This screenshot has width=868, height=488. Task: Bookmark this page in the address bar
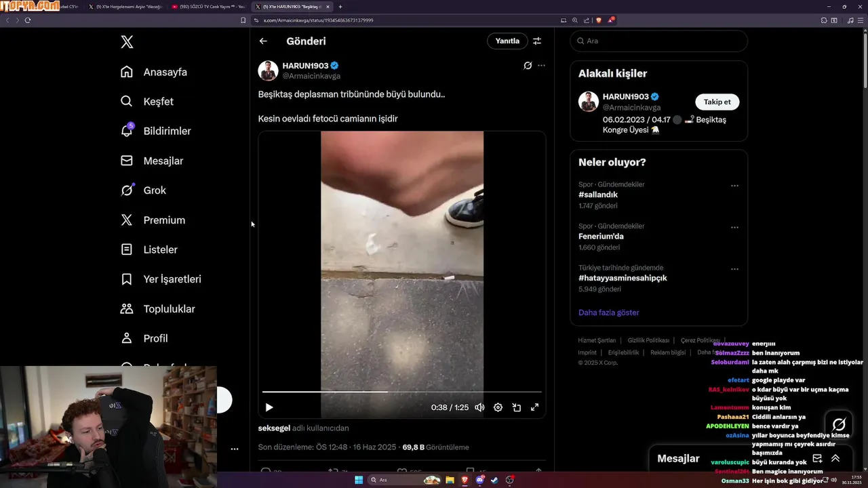243,20
